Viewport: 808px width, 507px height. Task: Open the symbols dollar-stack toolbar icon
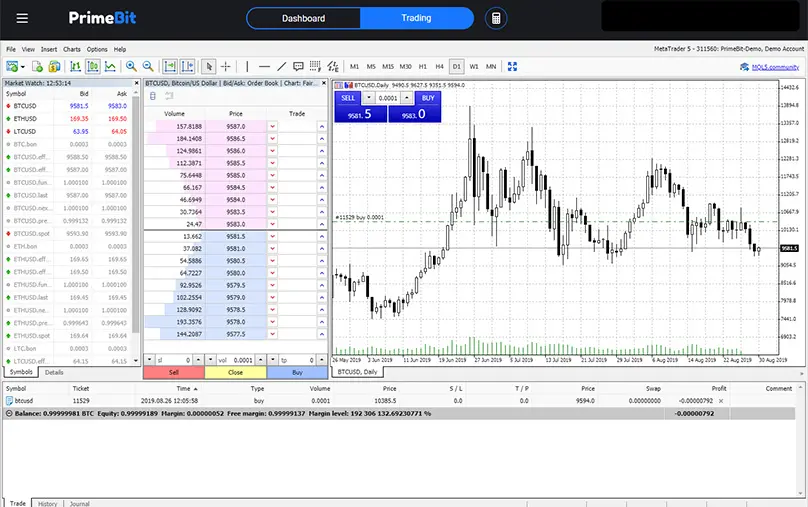(54, 66)
